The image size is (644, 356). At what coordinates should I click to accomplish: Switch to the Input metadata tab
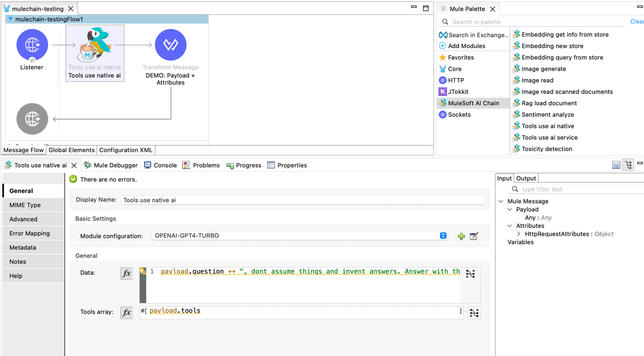coord(504,178)
